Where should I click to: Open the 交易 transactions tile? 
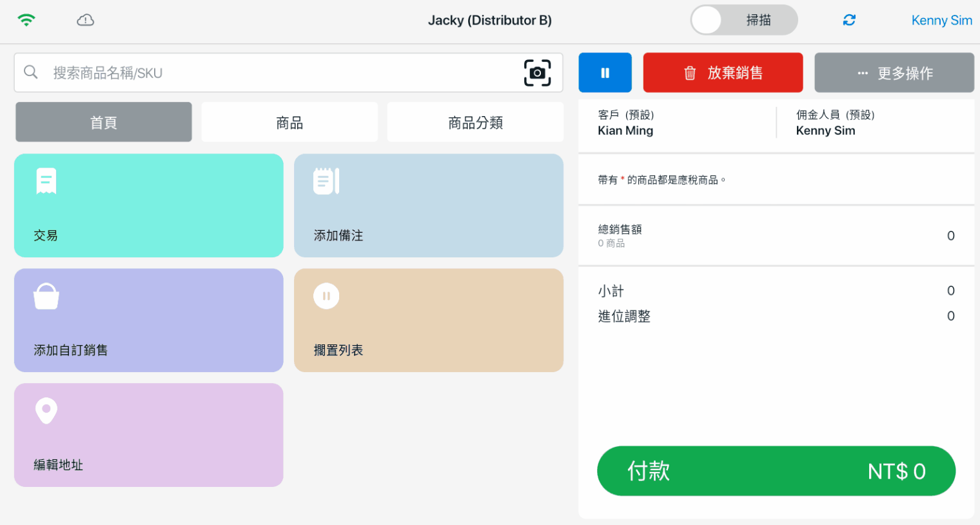pyautogui.click(x=149, y=205)
